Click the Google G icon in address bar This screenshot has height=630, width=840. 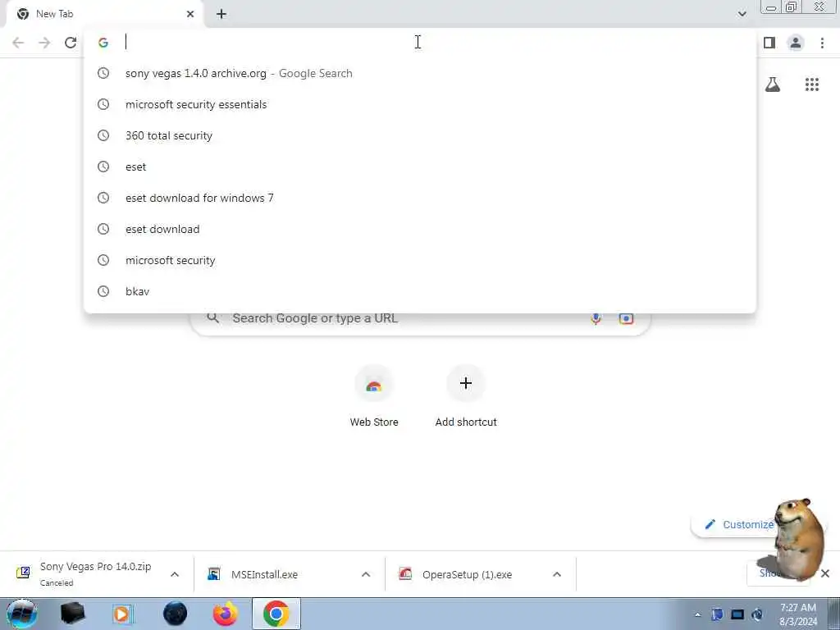tap(103, 43)
